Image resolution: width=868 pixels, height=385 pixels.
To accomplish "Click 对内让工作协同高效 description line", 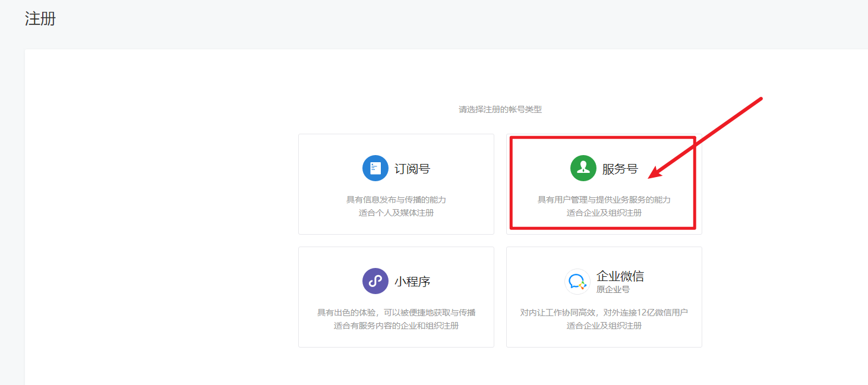I will 604,313.
